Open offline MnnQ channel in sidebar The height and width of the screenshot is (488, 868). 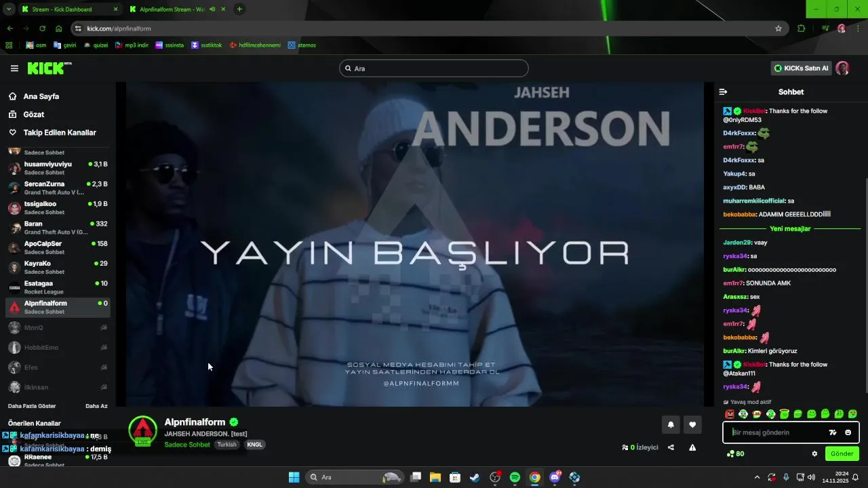pos(58,327)
